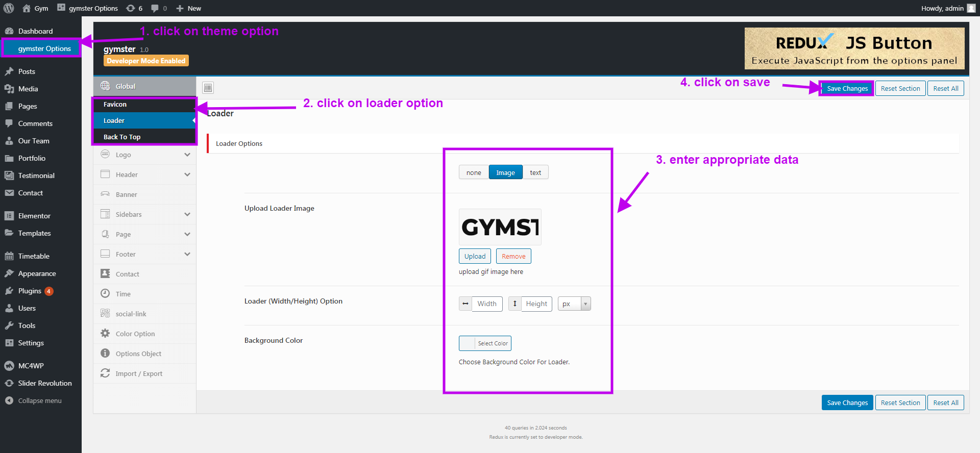Click the WordPress logo icon in admin bar
Screen dimensions: 980x453
point(9,8)
